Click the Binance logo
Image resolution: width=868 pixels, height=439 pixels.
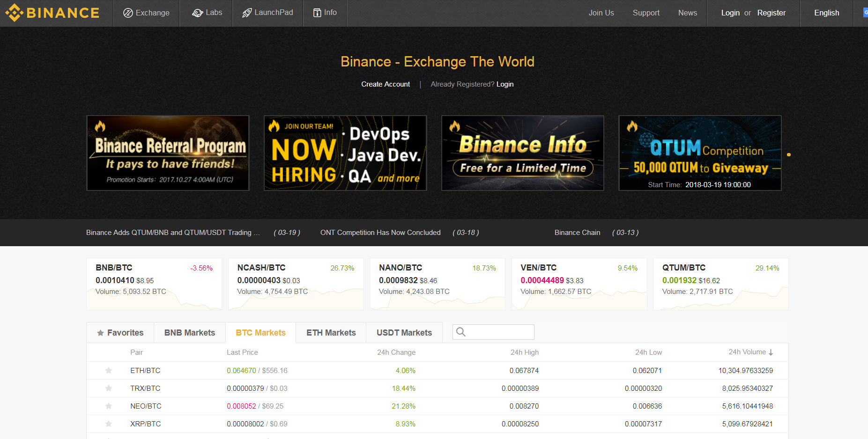(52, 13)
